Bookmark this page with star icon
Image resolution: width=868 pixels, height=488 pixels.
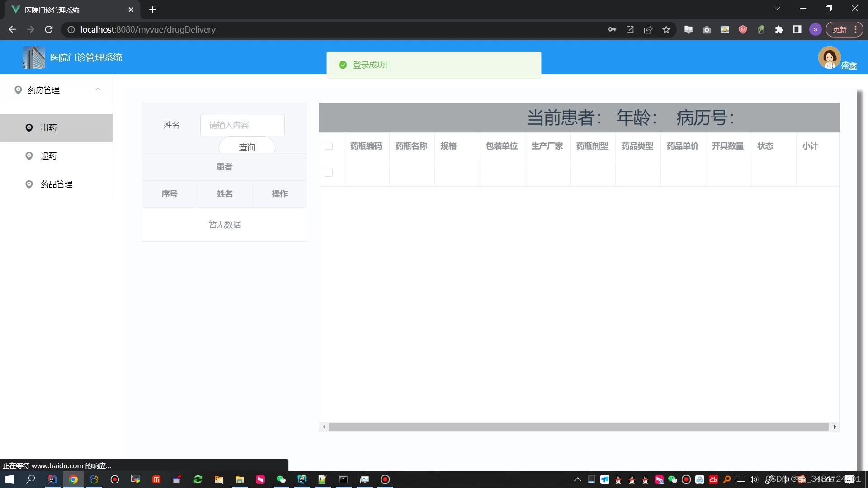tap(666, 29)
